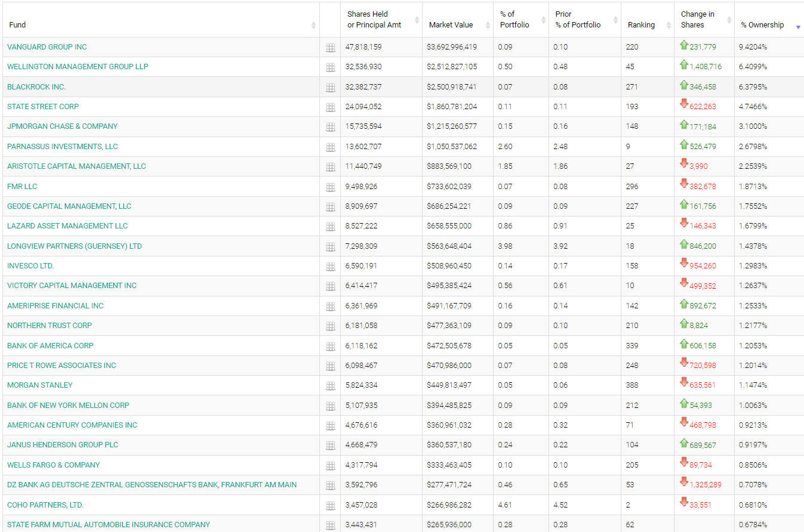This screenshot has height=532, width=804.
Task: Open grid icon in Invesco Ltd. row
Action: [330, 267]
